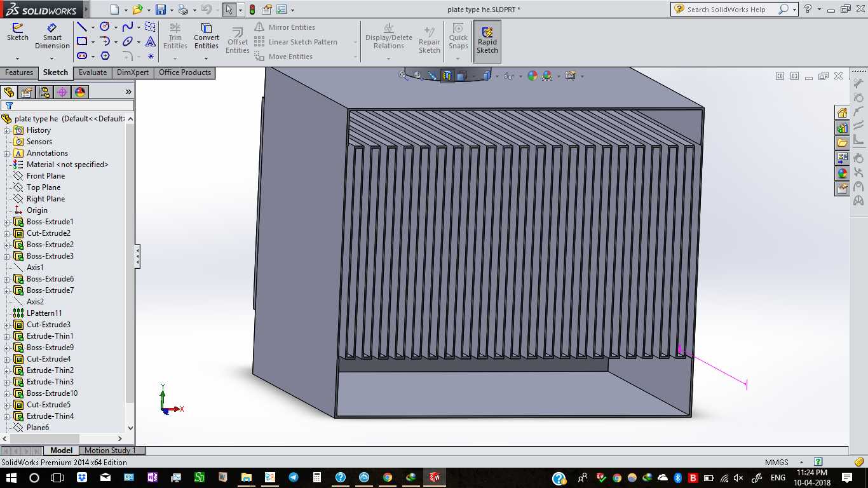868x488 pixels.
Task: Choose the Circle sketch tool
Action: (x=105, y=27)
